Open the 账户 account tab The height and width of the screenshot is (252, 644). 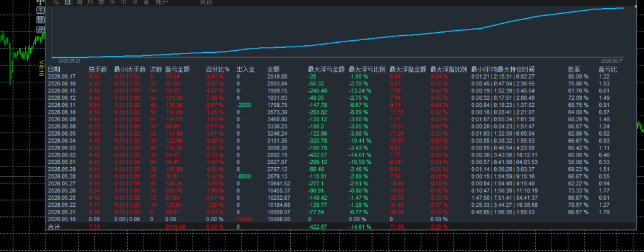coord(162,3)
